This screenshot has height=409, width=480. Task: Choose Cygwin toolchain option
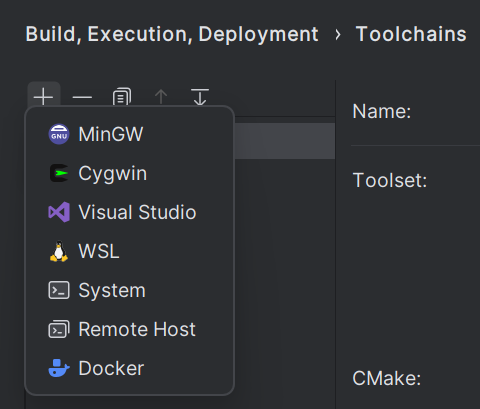click(130, 173)
